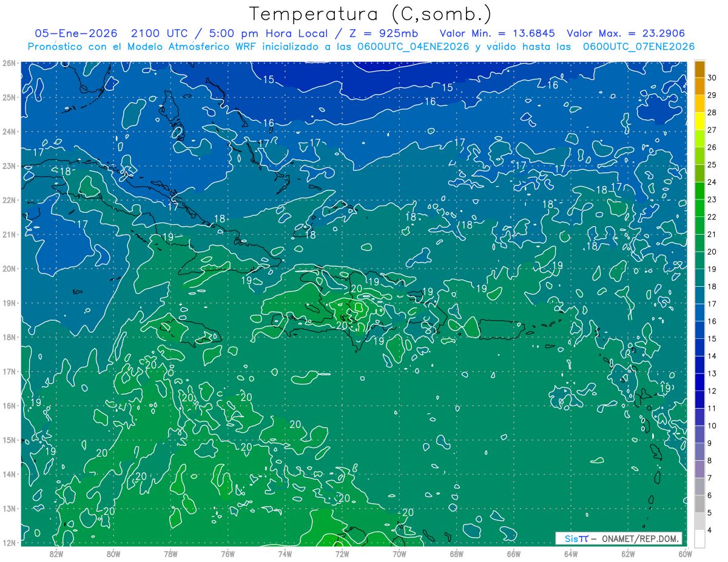
Task: Click the dark orange top color scale swatch
Action: [699, 69]
